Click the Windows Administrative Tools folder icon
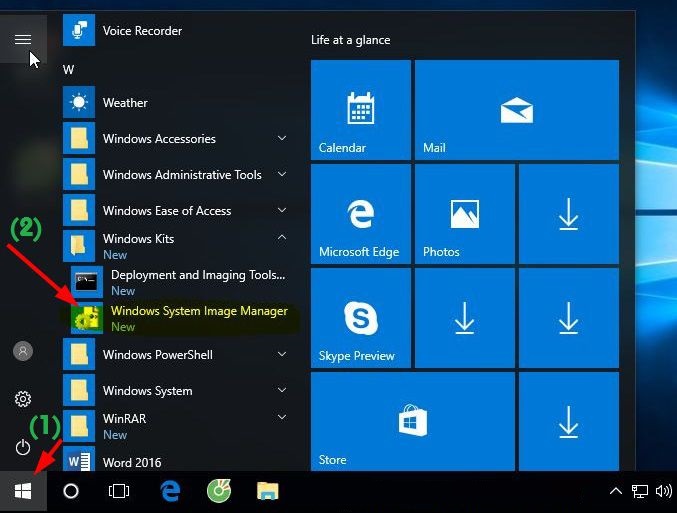 coord(79,174)
